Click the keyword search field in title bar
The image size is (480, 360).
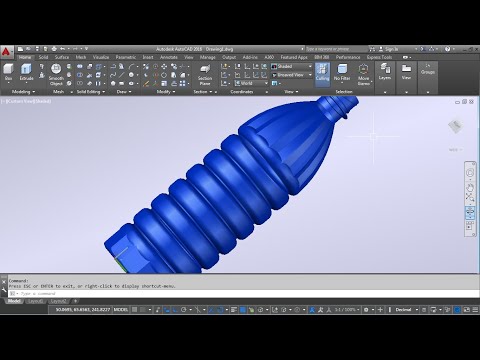tap(337, 49)
